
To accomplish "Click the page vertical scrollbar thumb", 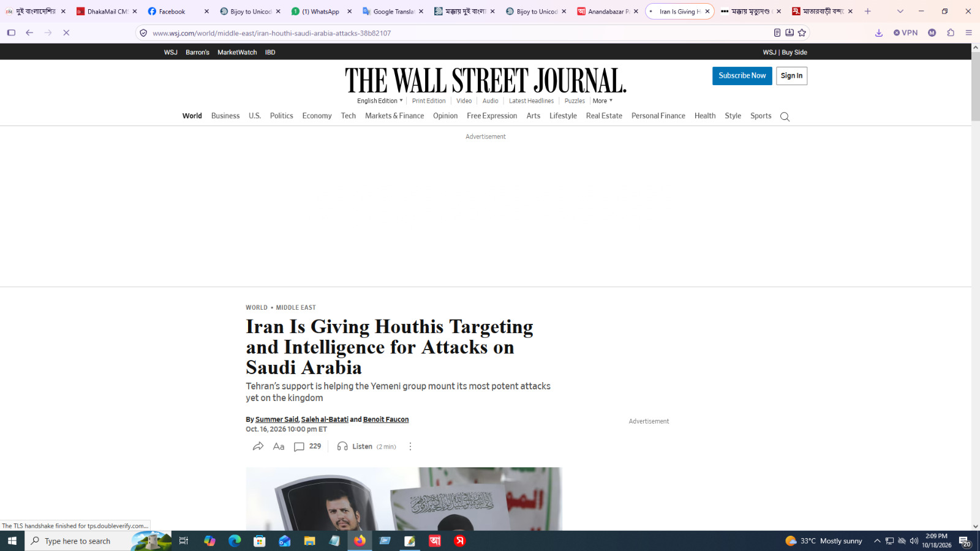I will pos(976,86).
